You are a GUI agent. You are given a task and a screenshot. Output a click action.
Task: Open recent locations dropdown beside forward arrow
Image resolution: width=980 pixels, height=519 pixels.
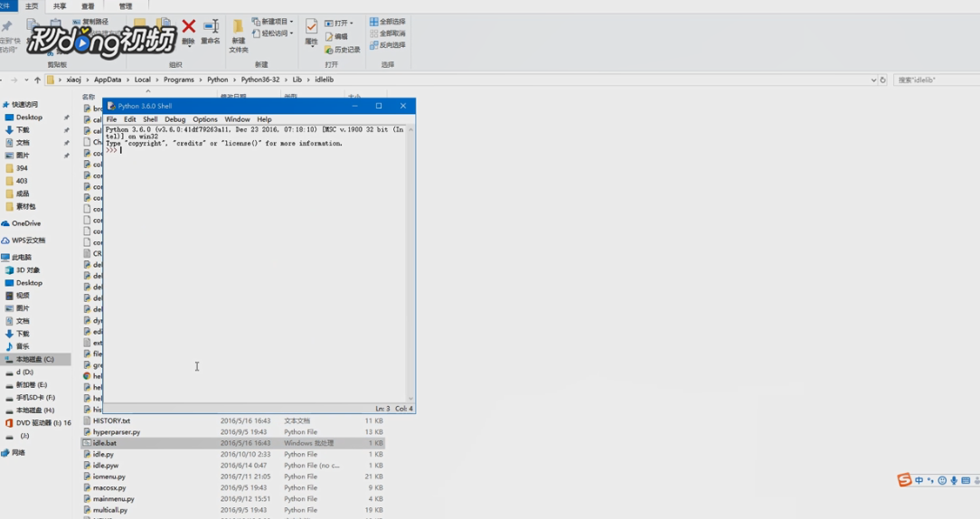[x=26, y=80]
